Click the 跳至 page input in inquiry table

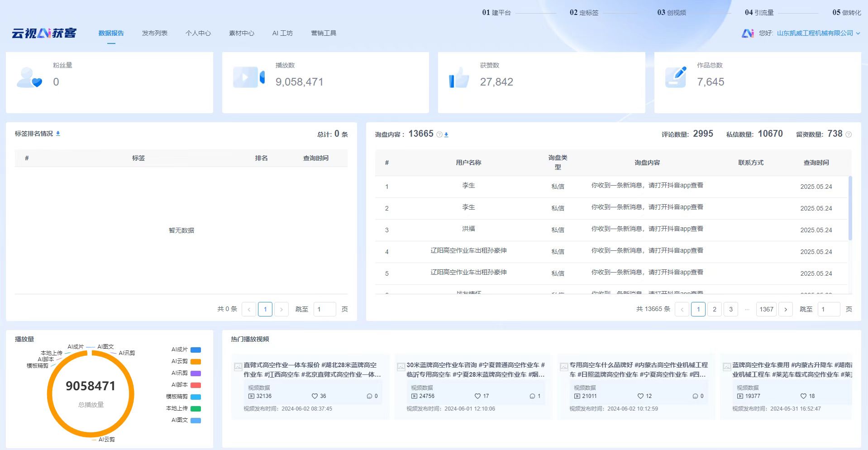click(829, 309)
